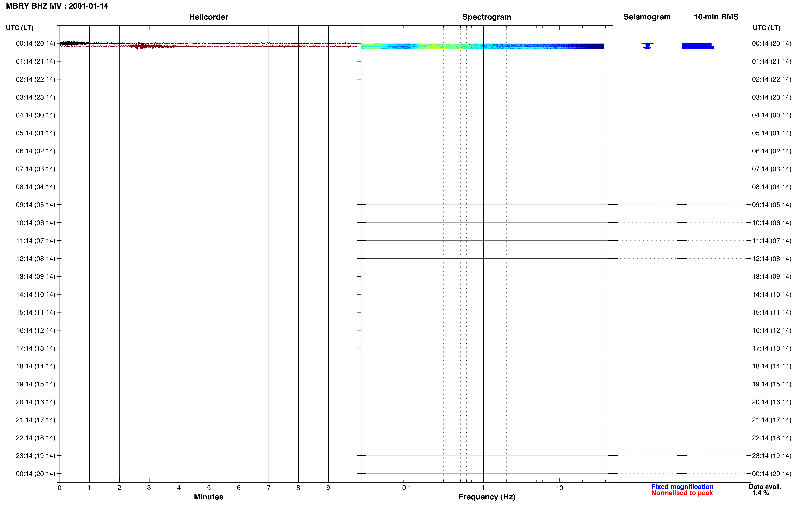Click the Data avail. label
This screenshot has height=508, width=812.
[765, 486]
